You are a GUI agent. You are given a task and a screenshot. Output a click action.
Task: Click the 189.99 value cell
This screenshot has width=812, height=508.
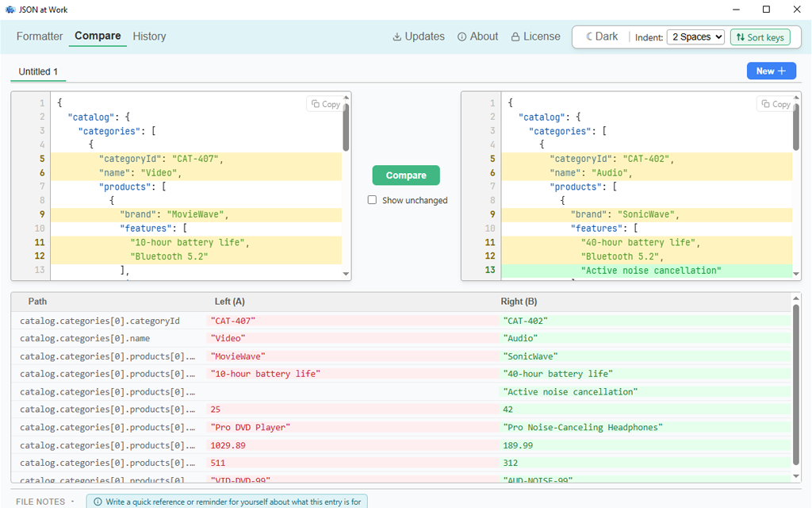point(645,445)
